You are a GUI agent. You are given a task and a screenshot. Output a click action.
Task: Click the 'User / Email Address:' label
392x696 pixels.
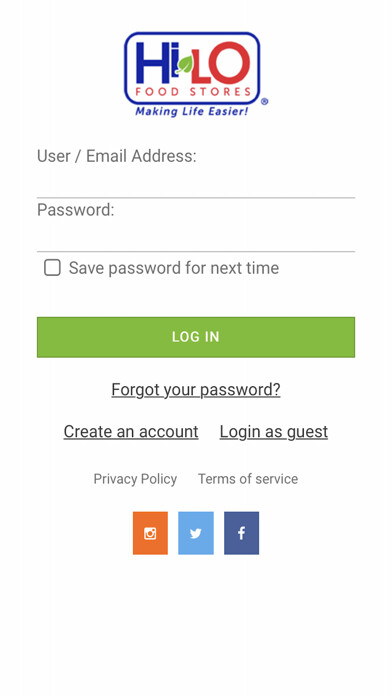tap(117, 156)
